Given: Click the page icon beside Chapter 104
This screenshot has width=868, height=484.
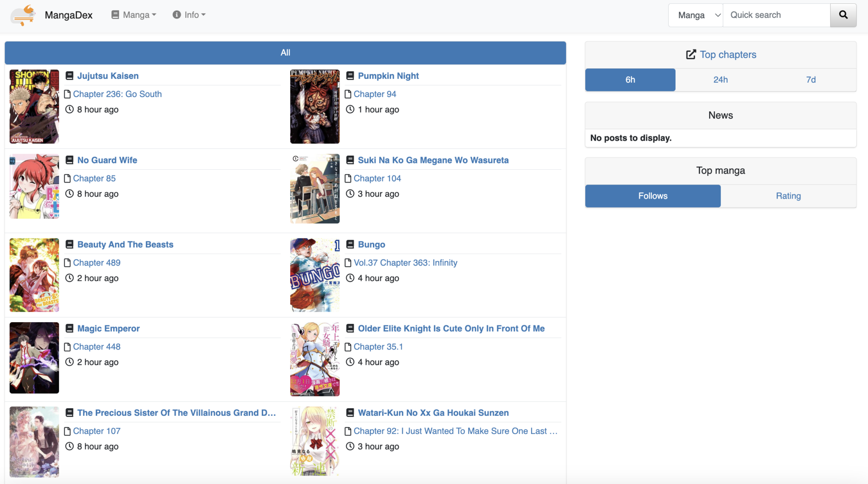Looking at the screenshot, I should 348,178.
